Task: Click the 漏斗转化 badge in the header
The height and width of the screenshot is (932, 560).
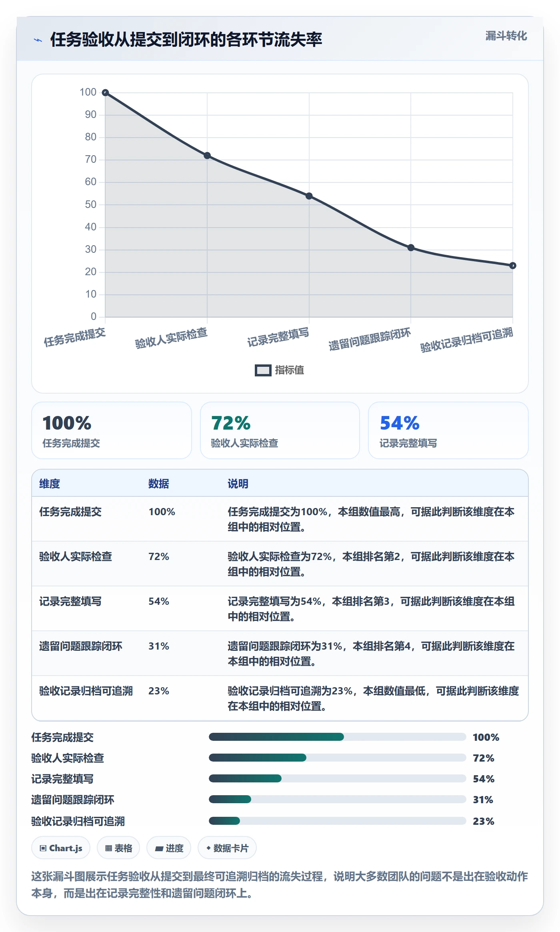Action: coord(506,36)
